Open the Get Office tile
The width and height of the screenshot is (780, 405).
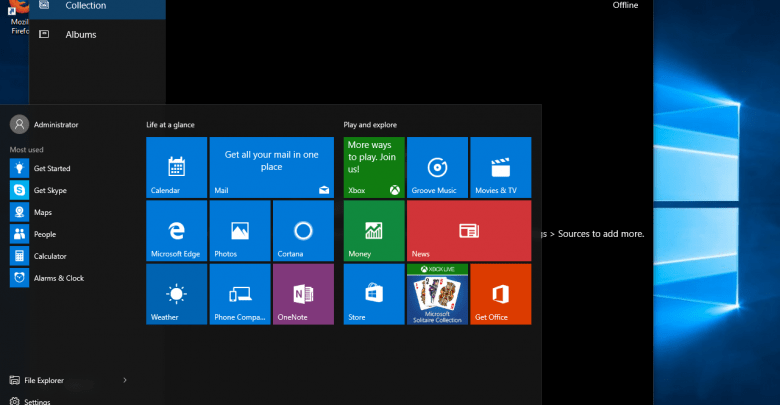(x=500, y=294)
